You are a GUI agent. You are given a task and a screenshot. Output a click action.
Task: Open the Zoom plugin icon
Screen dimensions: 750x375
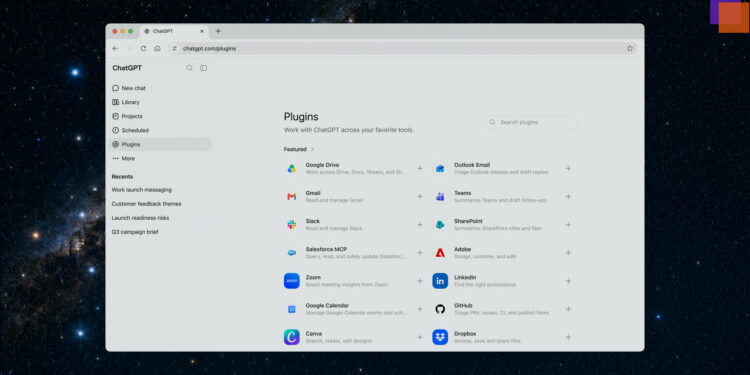(291, 281)
